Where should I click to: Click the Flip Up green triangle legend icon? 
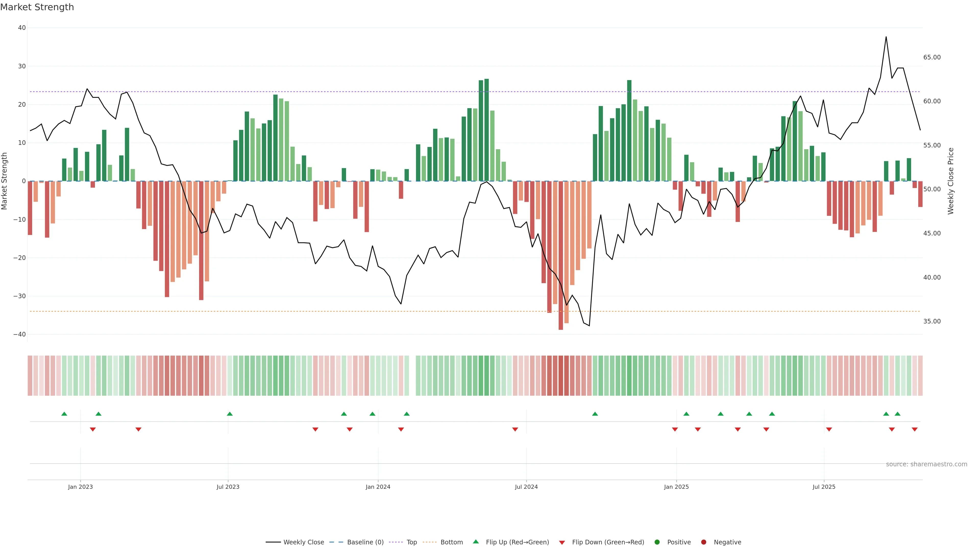(x=475, y=542)
